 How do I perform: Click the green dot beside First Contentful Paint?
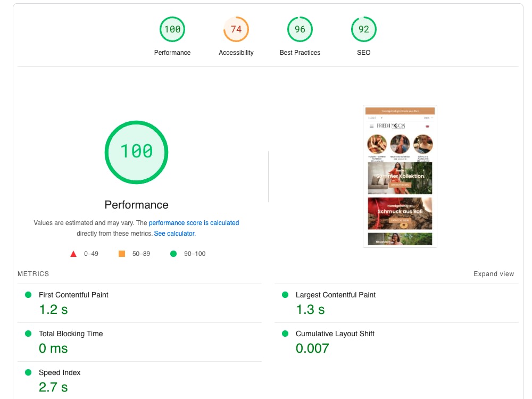(28, 295)
